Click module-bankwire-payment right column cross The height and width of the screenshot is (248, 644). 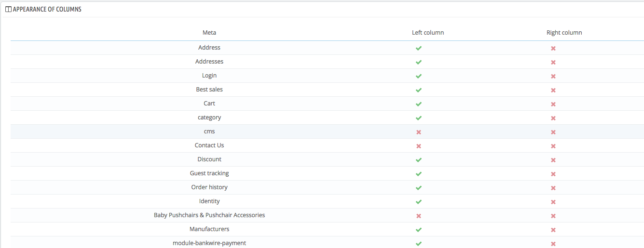pyautogui.click(x=553, y=244)
